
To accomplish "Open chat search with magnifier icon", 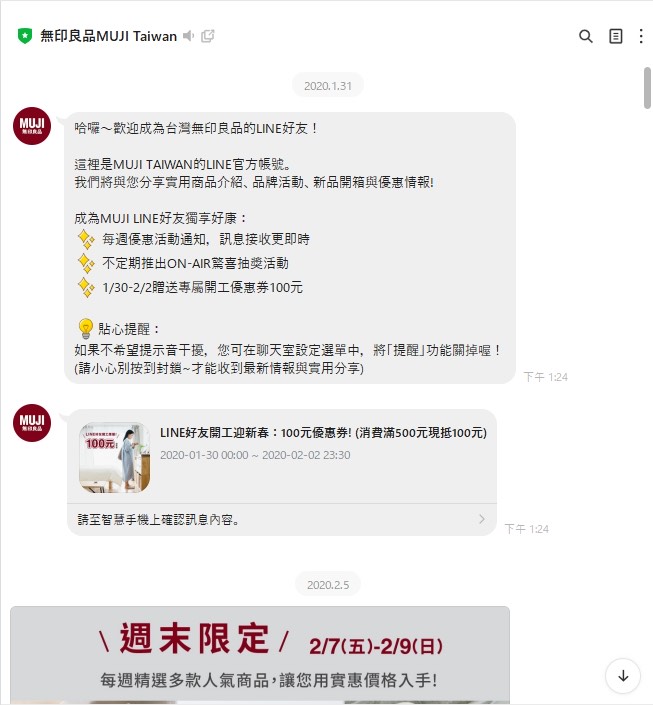I will tap(585, 36).
